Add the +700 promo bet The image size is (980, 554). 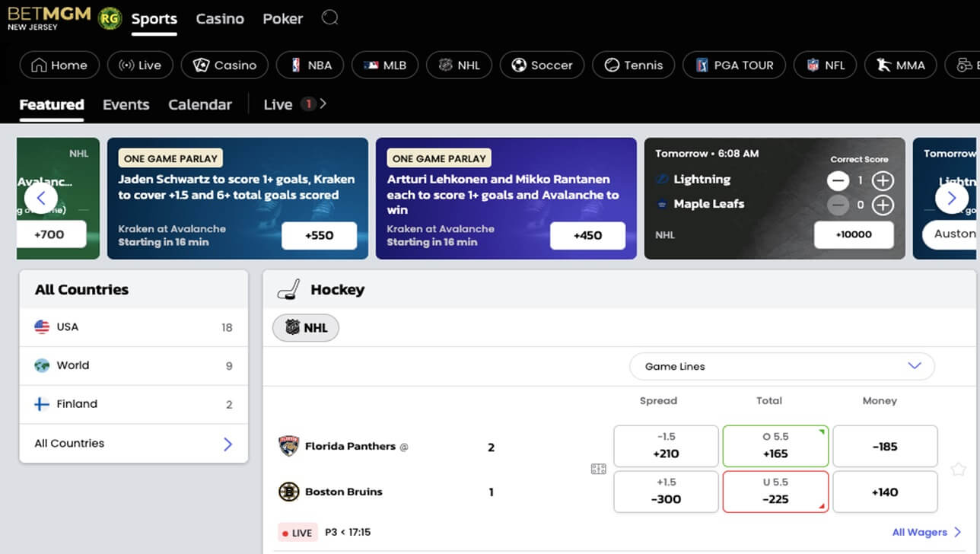[x=49, y=234]
